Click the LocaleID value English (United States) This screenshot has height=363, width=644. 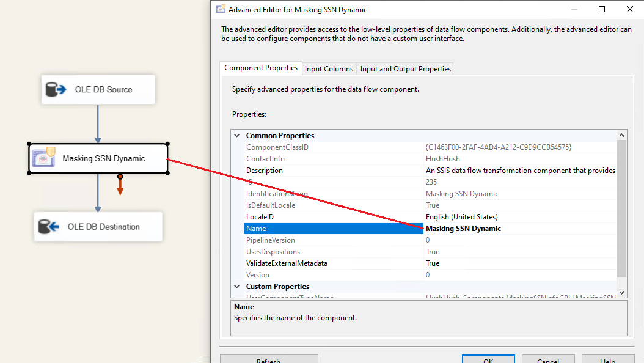[x=462, y=217]
